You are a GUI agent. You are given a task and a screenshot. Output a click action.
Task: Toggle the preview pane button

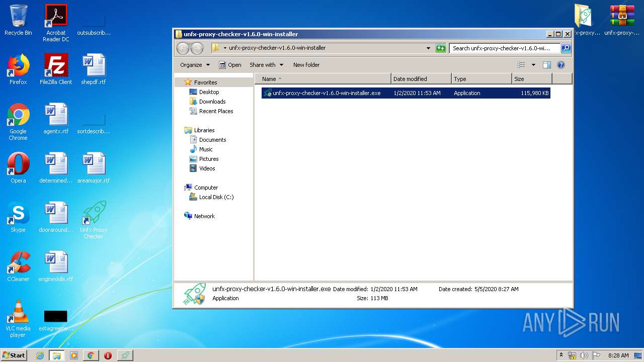[x=547, y=65]
